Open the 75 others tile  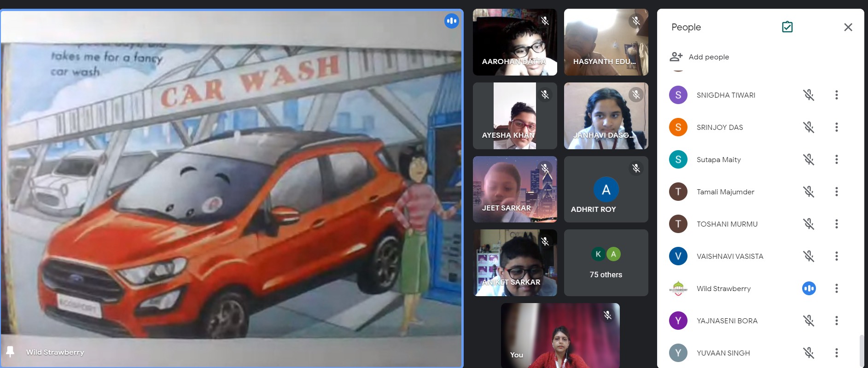tap(606, 263)
